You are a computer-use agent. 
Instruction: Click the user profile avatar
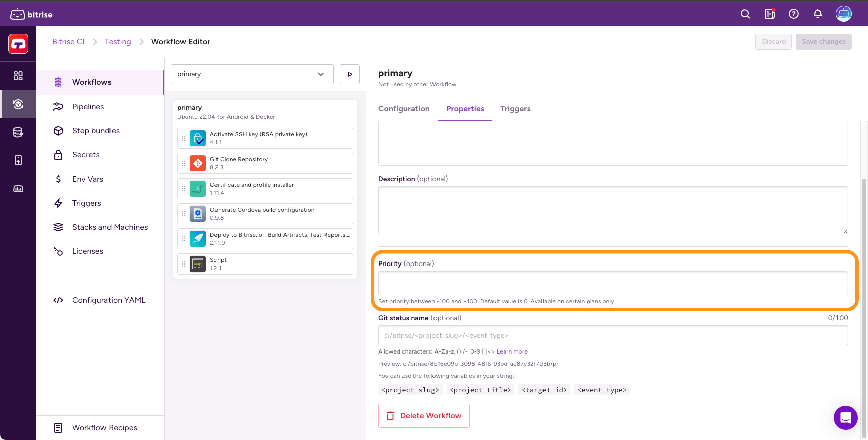point(844,14)
